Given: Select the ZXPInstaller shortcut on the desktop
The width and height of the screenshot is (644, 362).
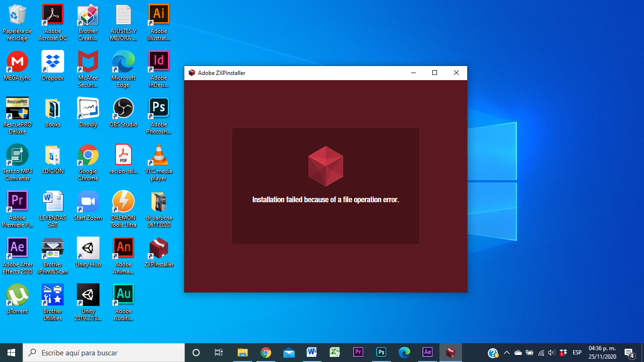Looking at the screenshot, I should 159,252.
